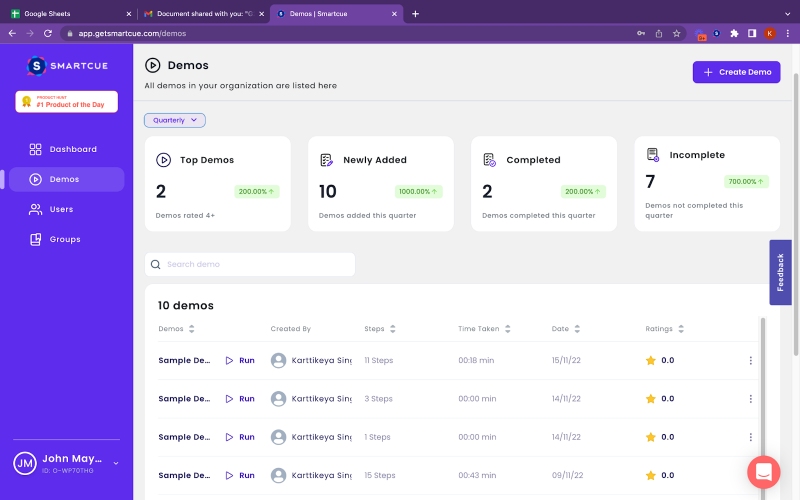Expand the John May account menu chevron
The width and height of the screenshot is (800, 500).
(x=116, y=463)
